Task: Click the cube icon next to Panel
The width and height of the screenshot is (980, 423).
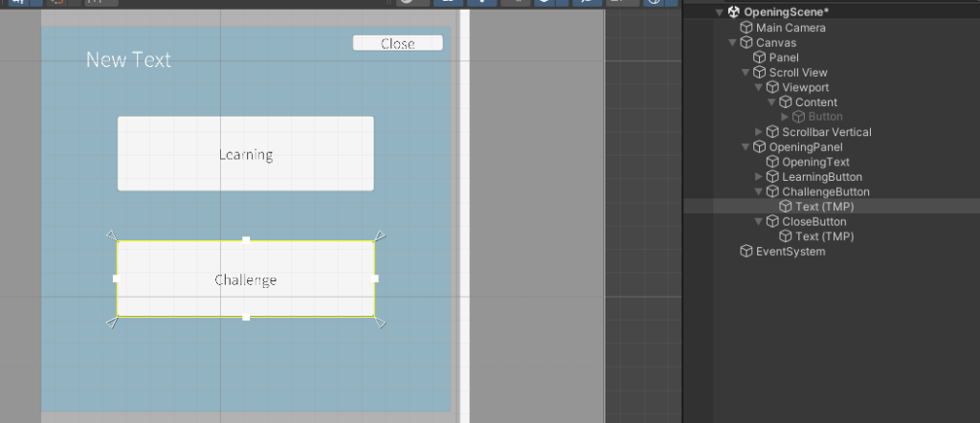Action: 760,57
